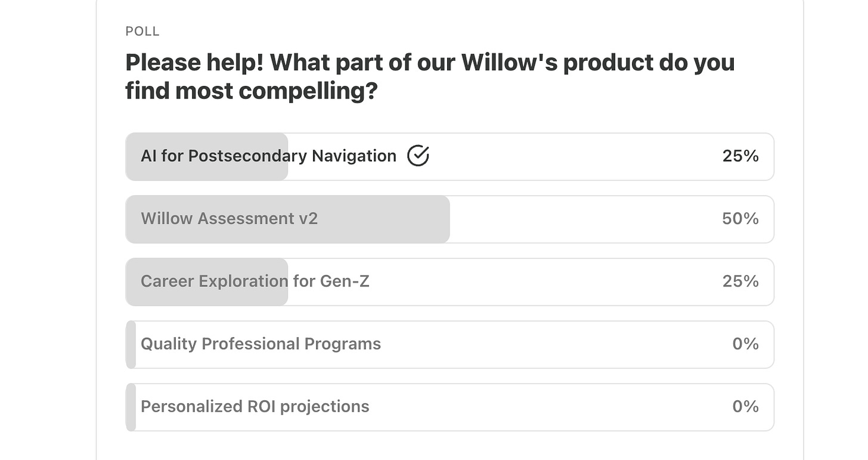Vote for Willow Assessment v2 option label
The image size is (868, 460).
pos(229,219)
